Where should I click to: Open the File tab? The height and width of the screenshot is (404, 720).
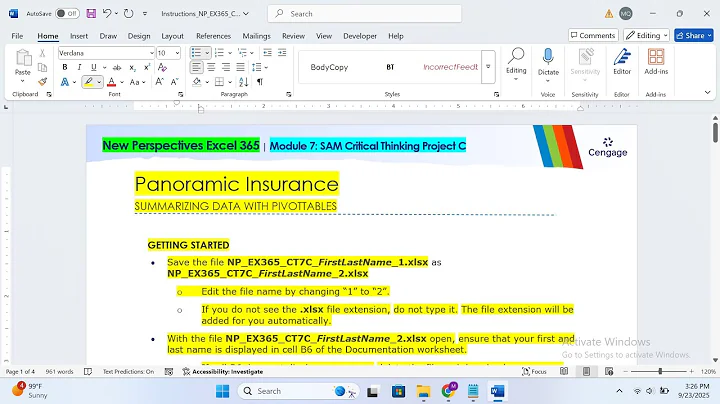(17, 36)
